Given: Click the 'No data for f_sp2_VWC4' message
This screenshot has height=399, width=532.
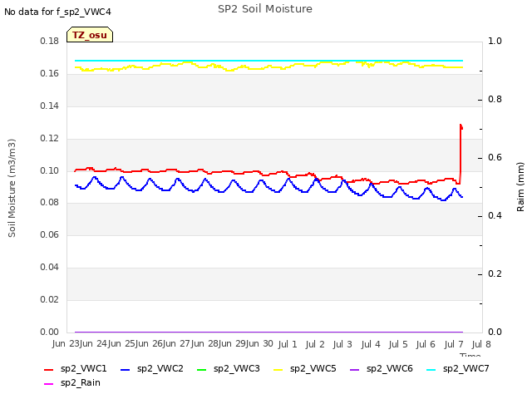Looking at the screenshot, I should [57, 12].
